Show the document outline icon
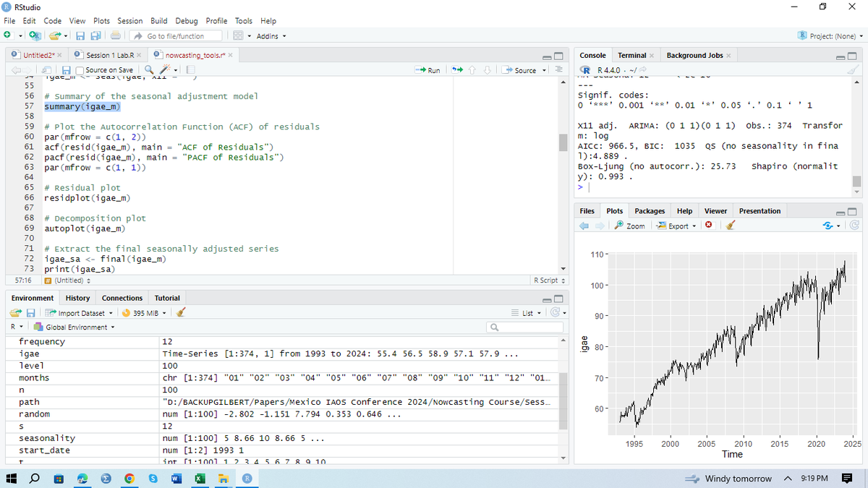The height and width of the screenshot is (488, 868). pyautogui.click(x=558, y=70)
